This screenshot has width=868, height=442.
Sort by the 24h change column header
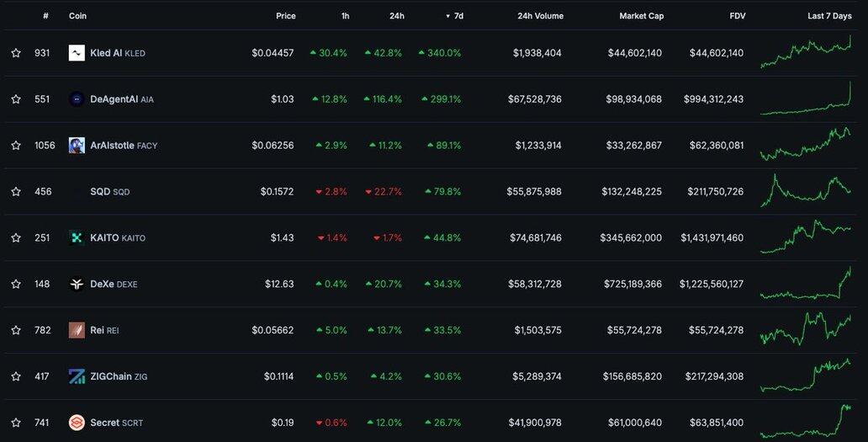click(x=396, y=16)
